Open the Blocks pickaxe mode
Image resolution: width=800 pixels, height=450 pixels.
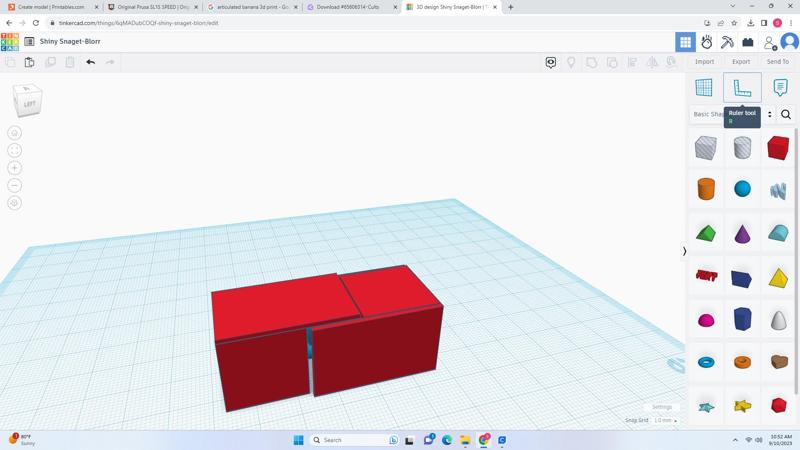pyautogui.click(x=727, y=42)
